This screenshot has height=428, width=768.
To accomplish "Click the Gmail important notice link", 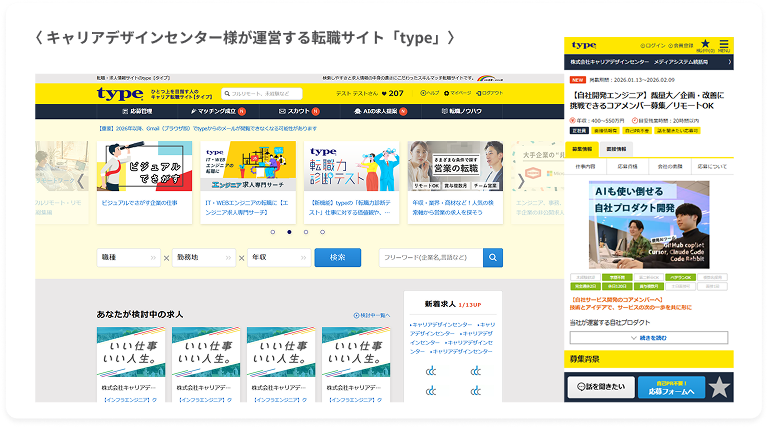I will click(x=207, y=128).
